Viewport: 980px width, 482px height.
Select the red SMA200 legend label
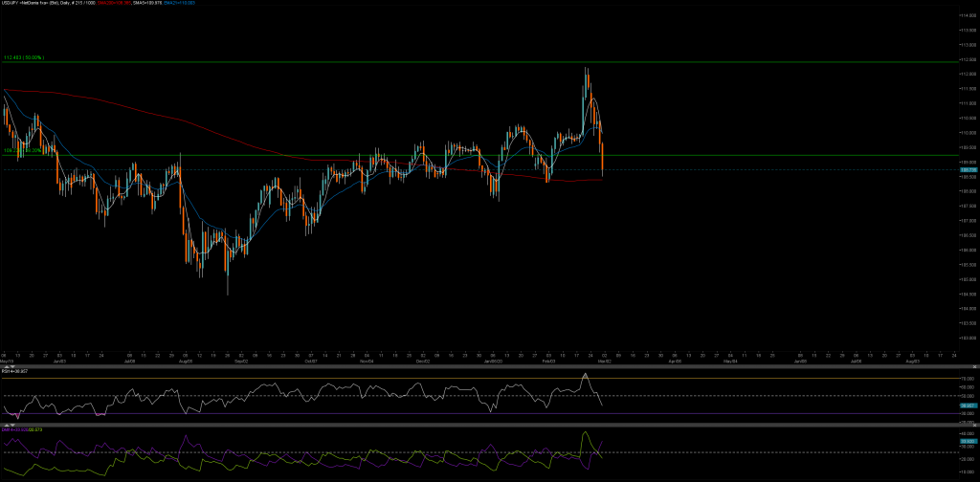click(x=114, y=3)
